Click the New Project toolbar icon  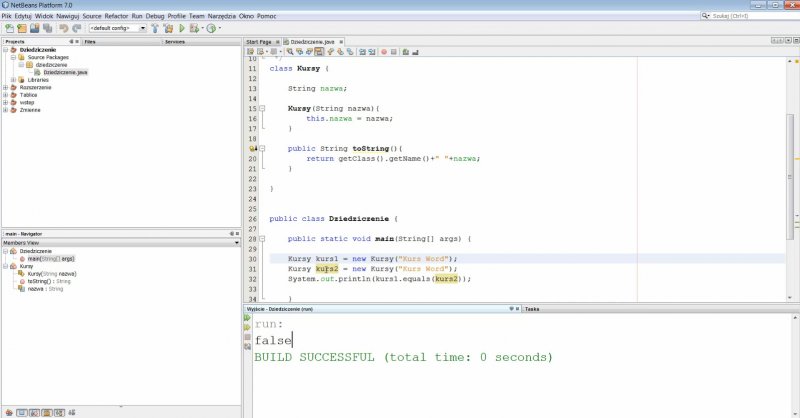click(x=20, y=28)
